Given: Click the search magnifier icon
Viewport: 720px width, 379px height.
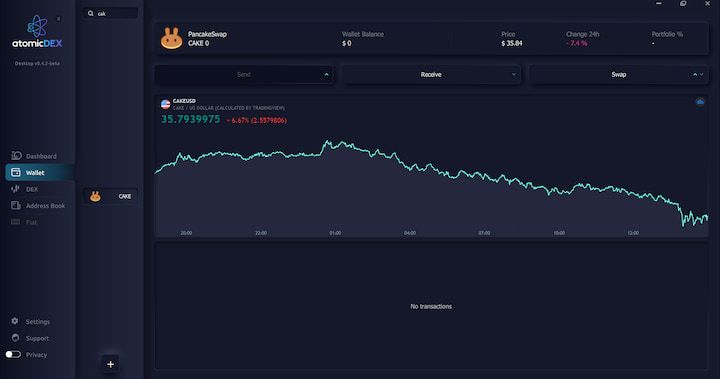Looking at the screenshot, I should [x=90, y=13].
